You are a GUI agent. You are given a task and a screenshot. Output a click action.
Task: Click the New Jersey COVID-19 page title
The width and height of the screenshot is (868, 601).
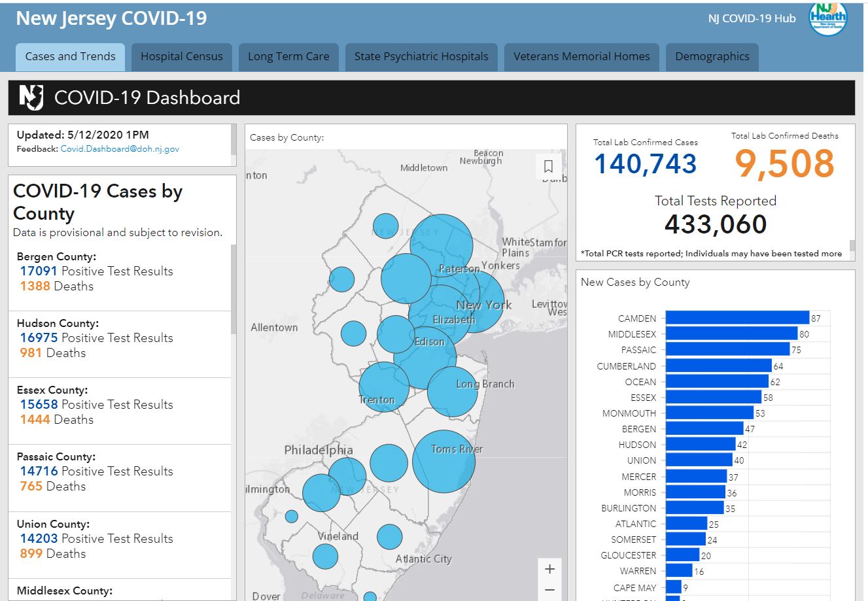111,18
